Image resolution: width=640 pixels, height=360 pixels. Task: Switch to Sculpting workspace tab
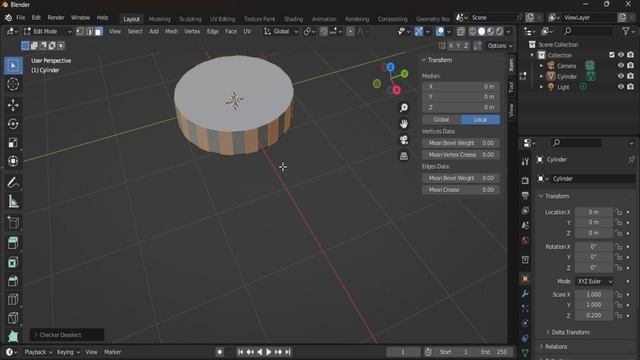190,19
